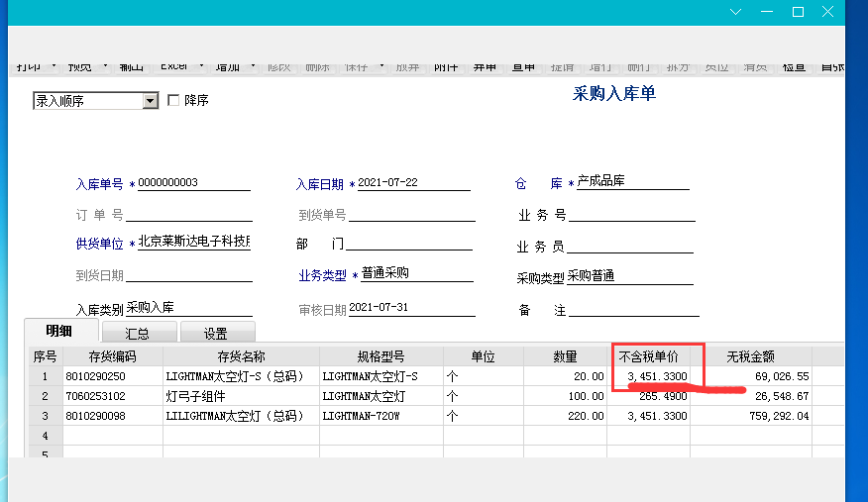
Task: Click the 入库日期 field 2021-07-22
Action: (413, 183)
